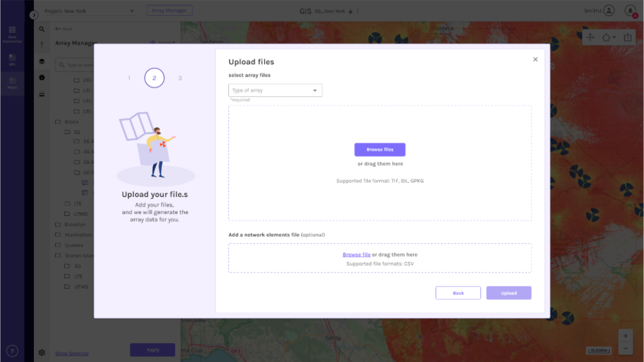Open the Type of array dropdown
Image resolution: width=644 pixels, height=362 pixels.
click(x=275, y=91)
